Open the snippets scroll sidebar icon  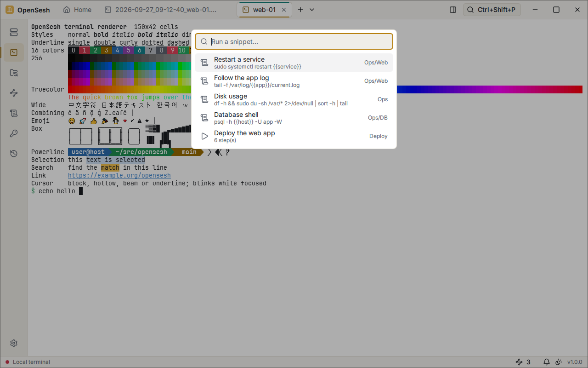[14, 113]
